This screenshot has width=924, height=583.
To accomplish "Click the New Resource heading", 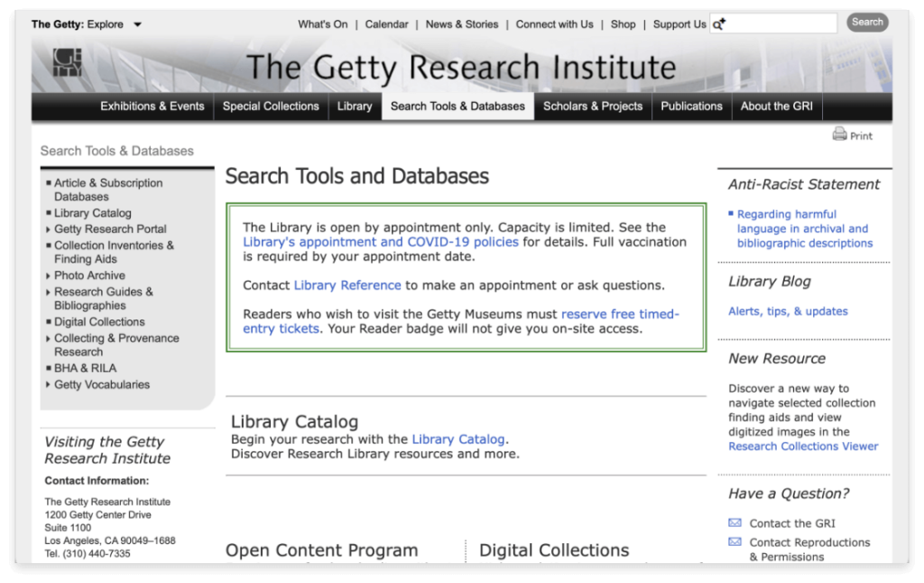I will (x=777, y=358).
